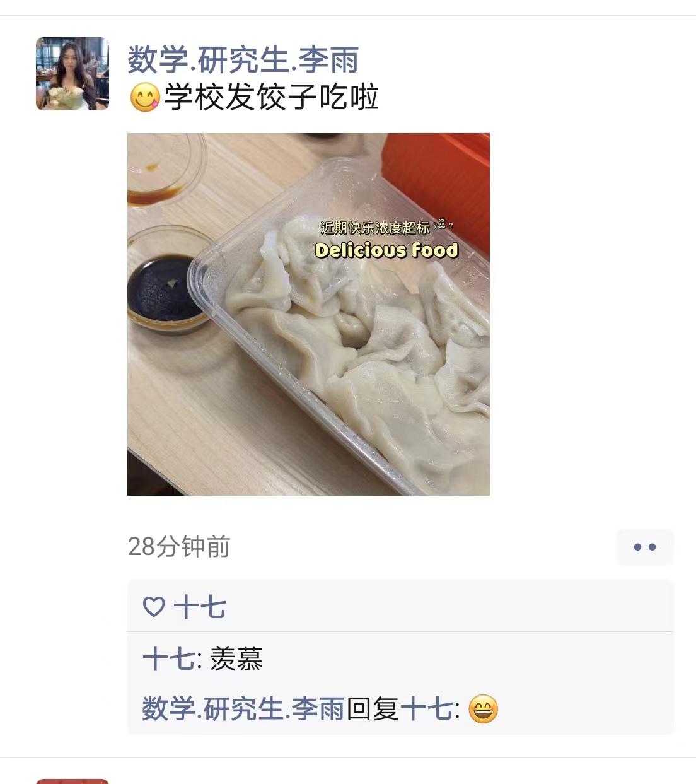This screenshot has width=696, height=784.
Task: Tap the heart icon in likes row
Action: [x=154, y=607]
